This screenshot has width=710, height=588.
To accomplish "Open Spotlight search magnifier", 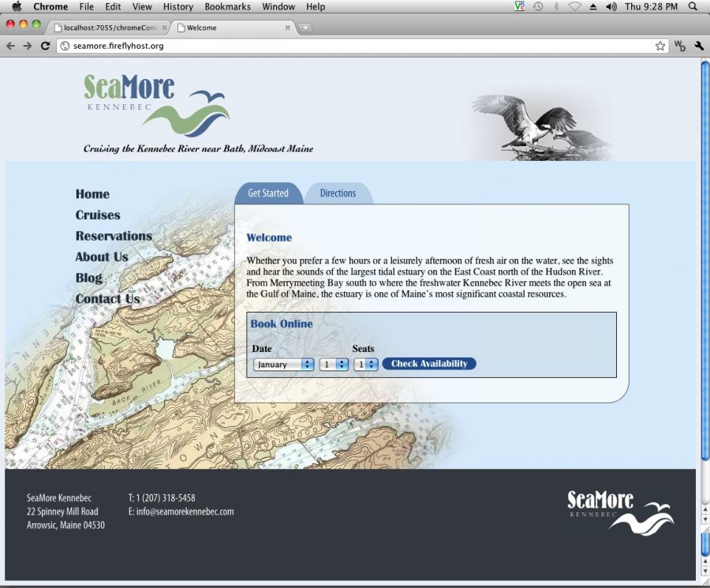I will click(693, 6).
